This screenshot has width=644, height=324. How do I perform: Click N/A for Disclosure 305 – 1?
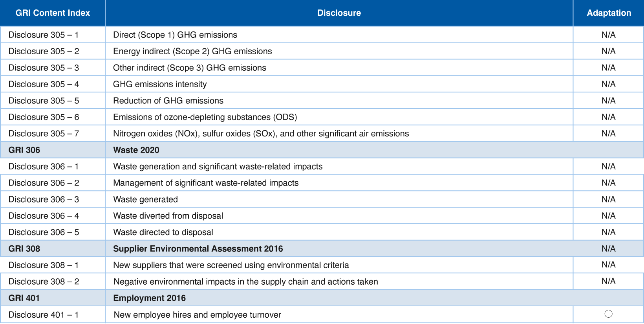tap(609, 35)
